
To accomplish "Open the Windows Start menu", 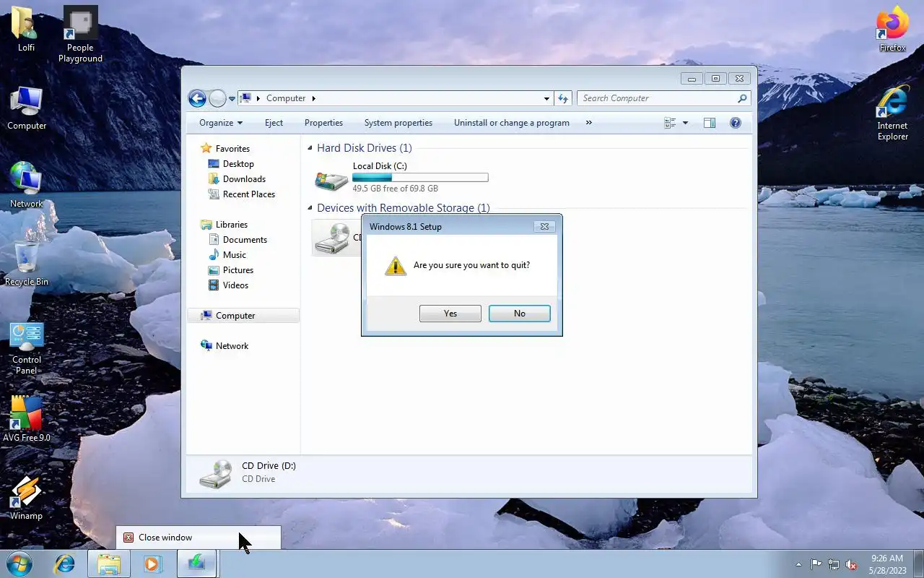I will point(19,564).
